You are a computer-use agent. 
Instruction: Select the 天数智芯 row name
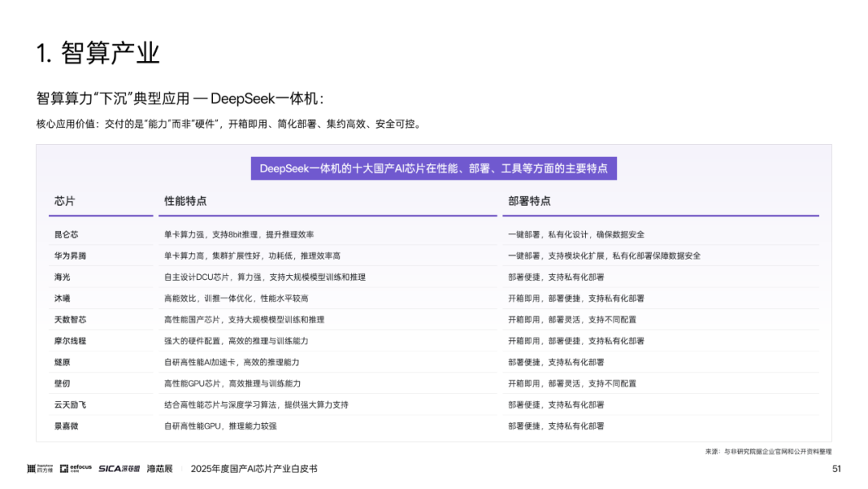[70, 319]
